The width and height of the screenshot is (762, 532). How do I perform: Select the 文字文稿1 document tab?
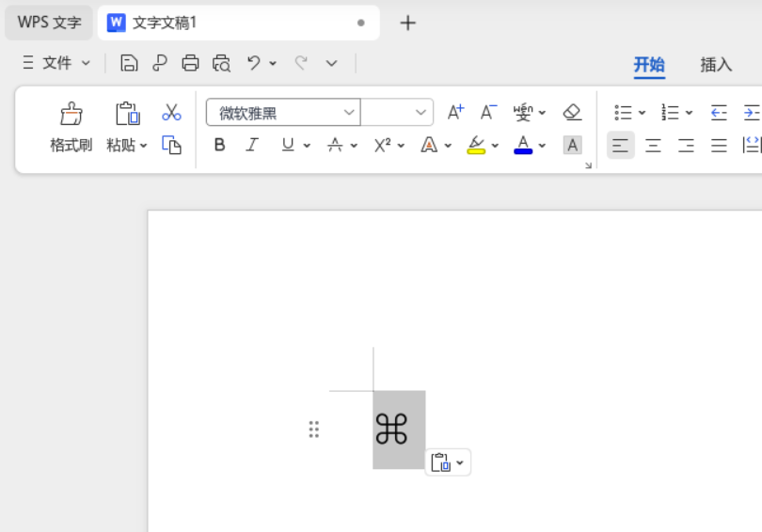(239, 23)
